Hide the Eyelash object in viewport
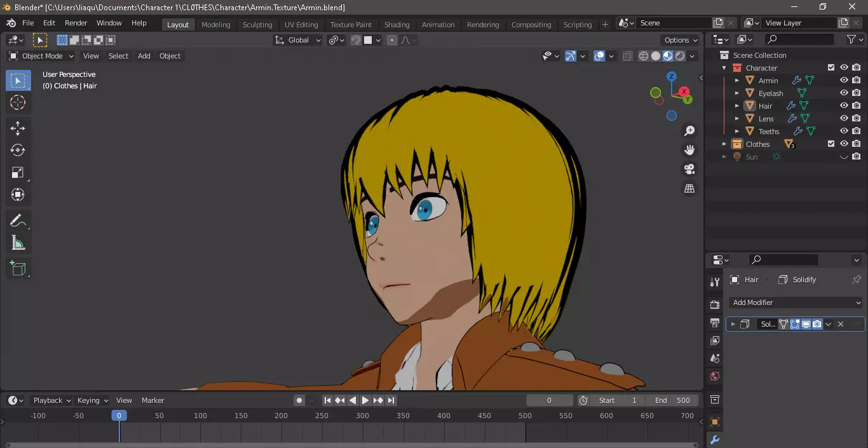868x448 pixels. coord(844,93)
